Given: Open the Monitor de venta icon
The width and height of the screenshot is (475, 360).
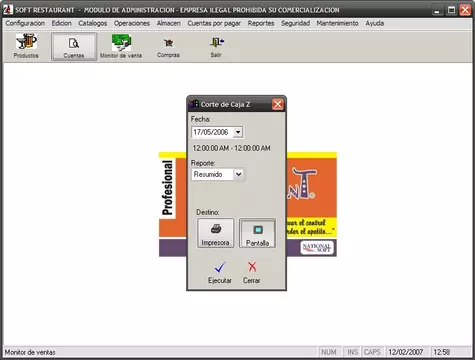Looking at the screenshot, I should pos(121,42).
